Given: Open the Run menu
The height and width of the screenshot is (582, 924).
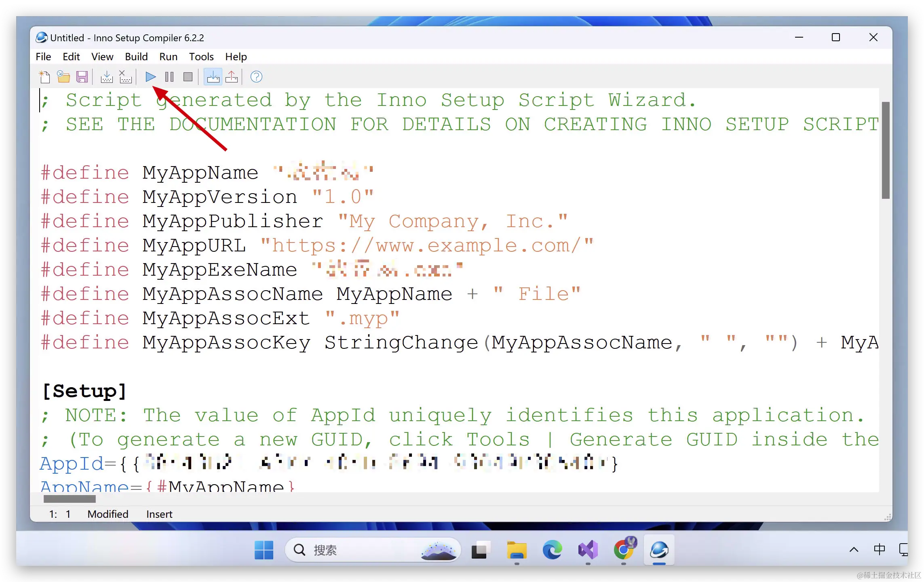Looking at the screenshot, I should click(x=168, y=57).
